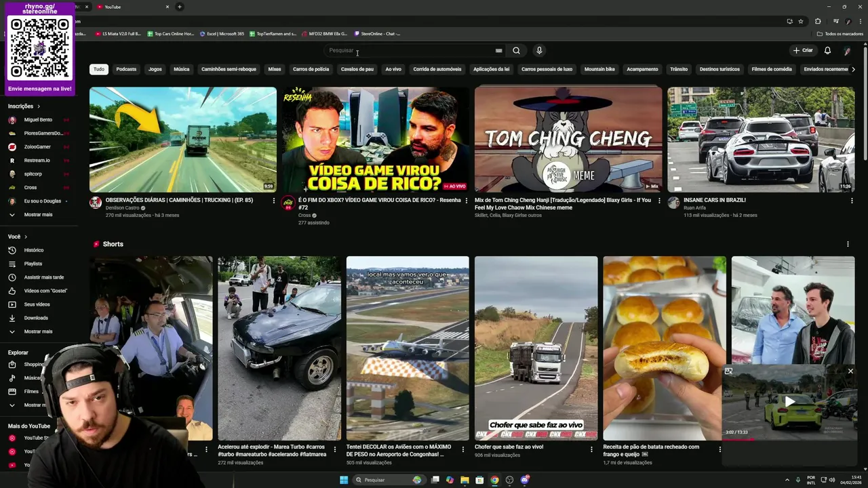868x488 pixels.
Task: Open a new browser tab
Action: [179, 7]
